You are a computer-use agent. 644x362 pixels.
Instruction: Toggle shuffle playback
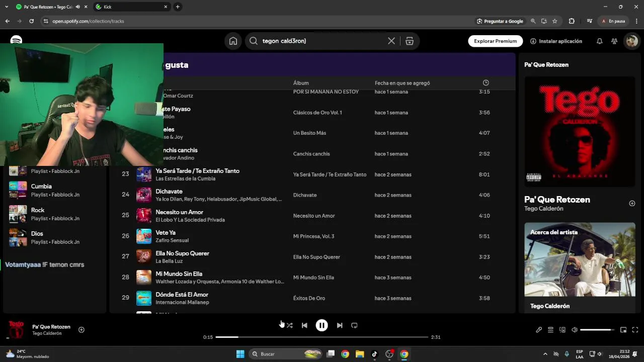coord(289,325)
